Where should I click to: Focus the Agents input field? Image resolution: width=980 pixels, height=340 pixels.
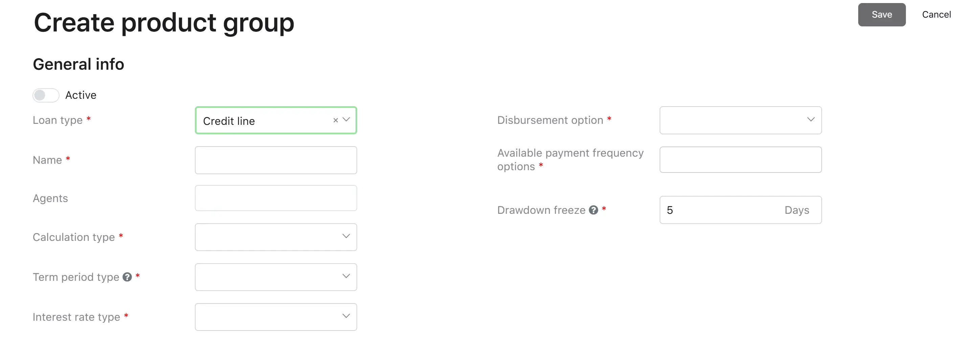pos(276,198)
